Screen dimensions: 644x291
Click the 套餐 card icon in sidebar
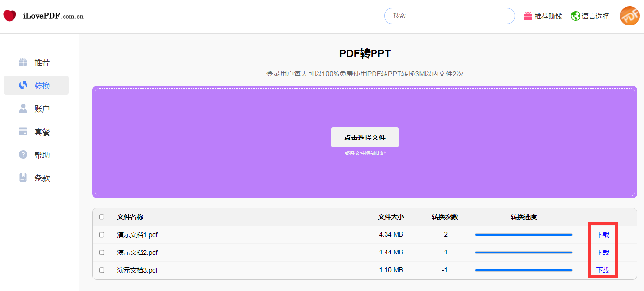pos(23,132)
